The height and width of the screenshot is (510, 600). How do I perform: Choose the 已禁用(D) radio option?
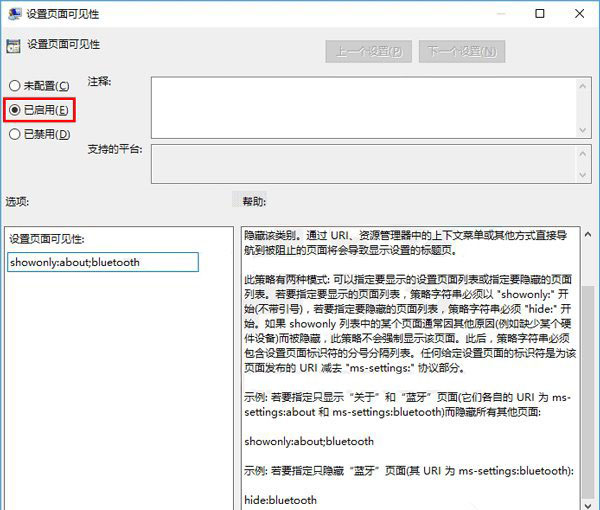(14, 134)
